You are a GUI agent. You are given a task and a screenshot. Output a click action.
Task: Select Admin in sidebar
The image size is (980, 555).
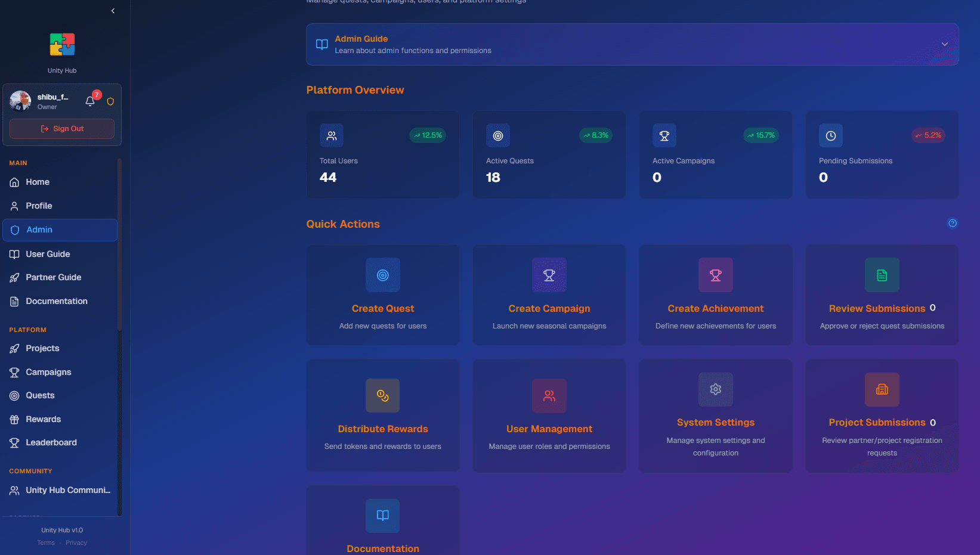[x=60, y=230]
